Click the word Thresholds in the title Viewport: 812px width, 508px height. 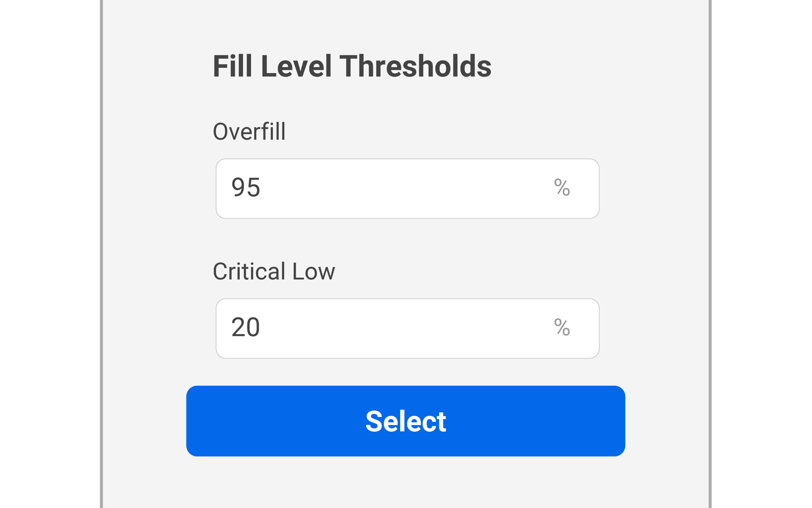tap(415, 66)
